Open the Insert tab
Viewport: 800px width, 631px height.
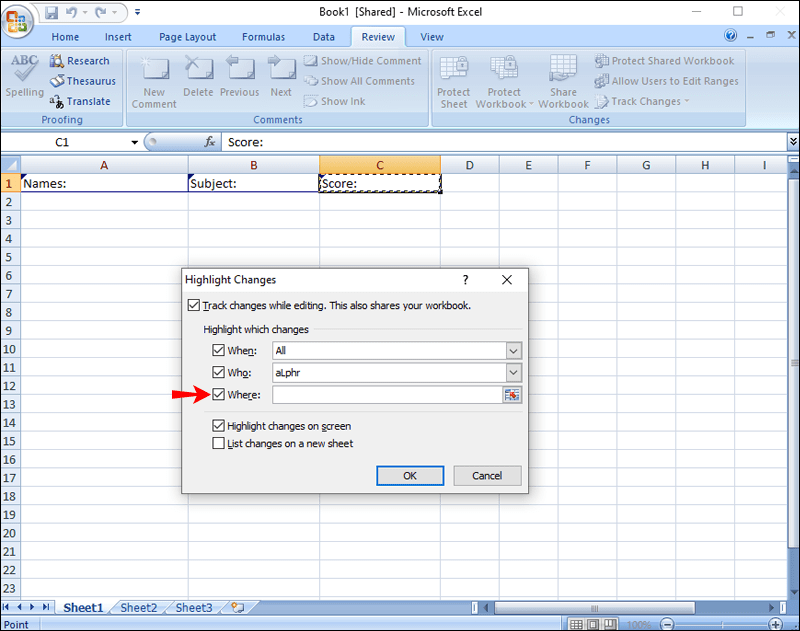point(118,37)
